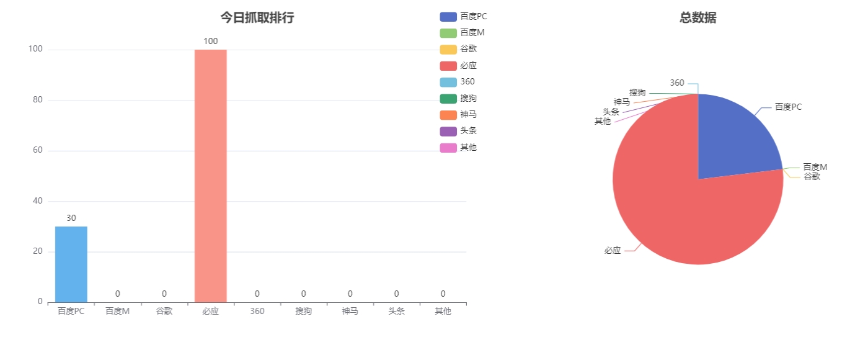Click the 百度PC label beside pie
Screen dimensions: 868x337
[x=788, y=107]
